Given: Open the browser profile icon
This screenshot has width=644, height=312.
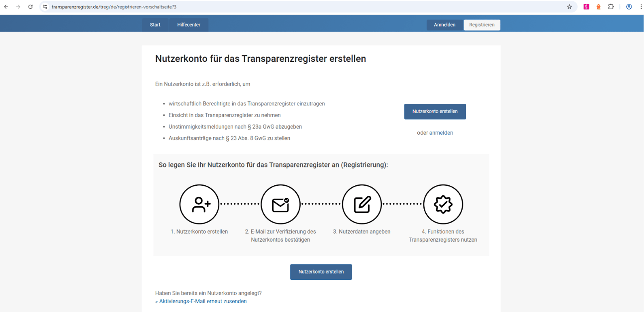Looking at the screenshot, I should pyautogui.click(x=629, y=7).
